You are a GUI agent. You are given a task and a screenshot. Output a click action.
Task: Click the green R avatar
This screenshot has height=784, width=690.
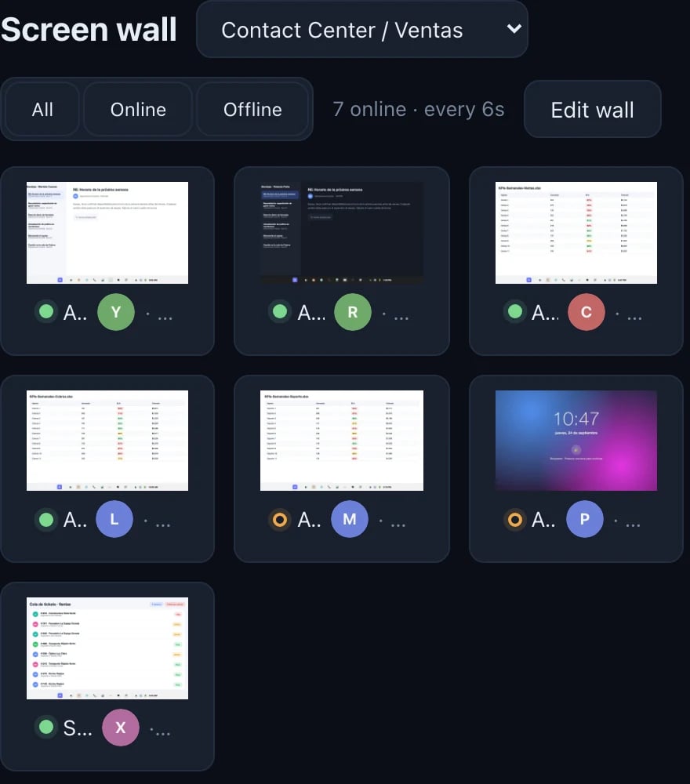[353, 312]
